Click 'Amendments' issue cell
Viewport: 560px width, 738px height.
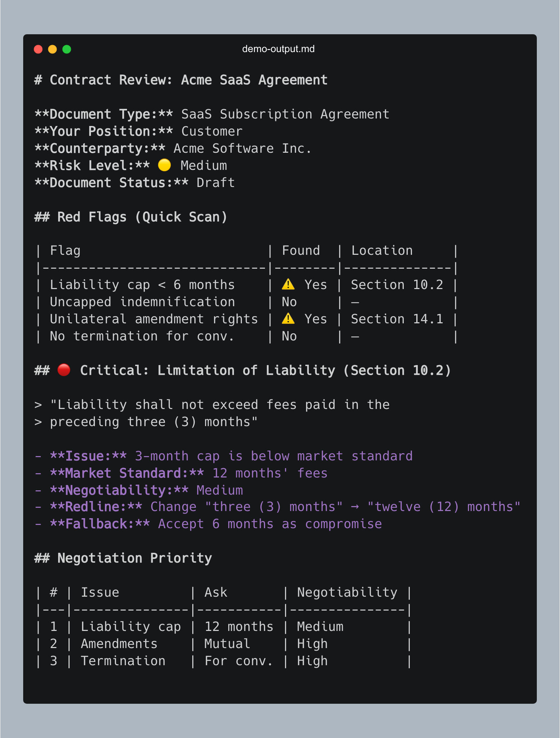pos(119,644)
